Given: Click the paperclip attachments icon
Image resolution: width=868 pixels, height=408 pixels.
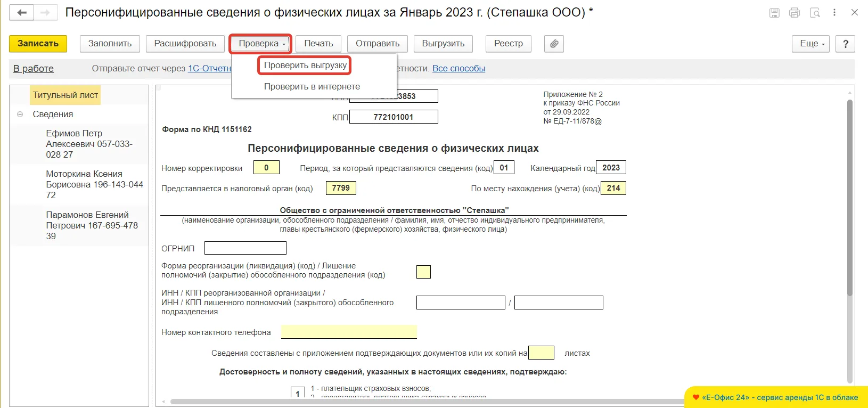Looking at the screenshot, I should coord(554,44).
